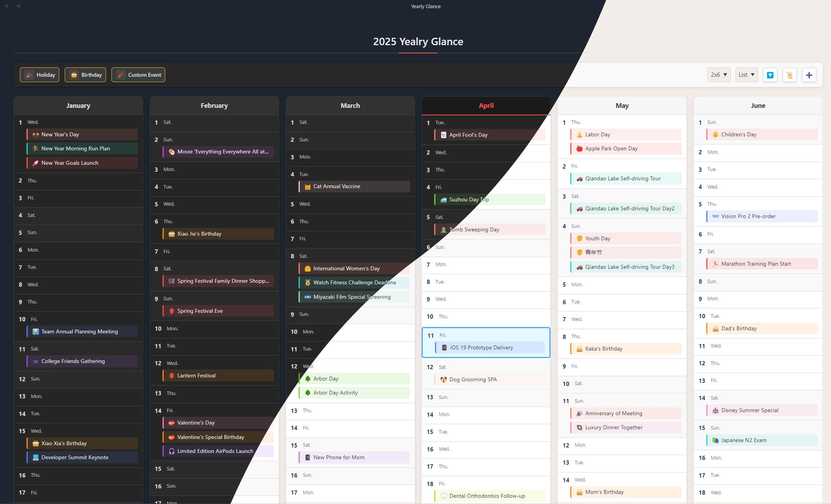Screen dimensions: 831x504
Task: Select the June month header
Action: click(x=758, y=106)
